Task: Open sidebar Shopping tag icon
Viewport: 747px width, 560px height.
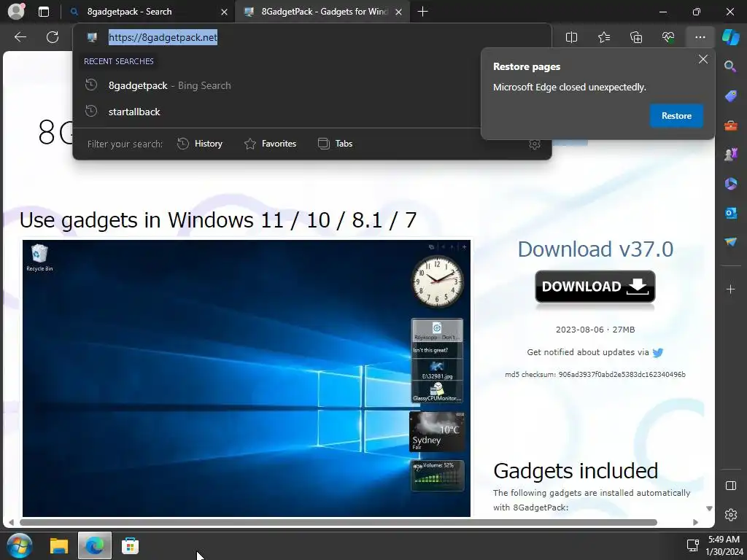Action: [x=730, y=96]
